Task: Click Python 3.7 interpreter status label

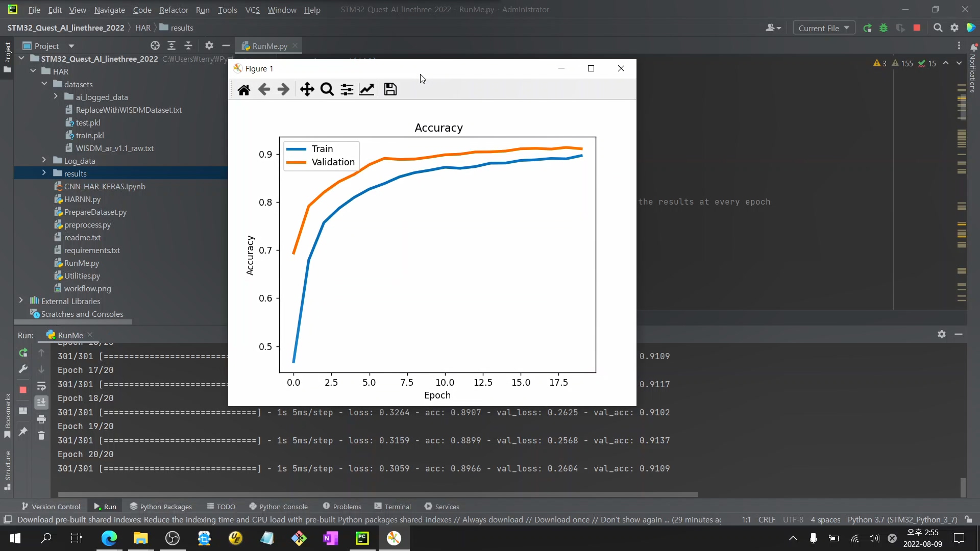Action: tap(902, 520)
